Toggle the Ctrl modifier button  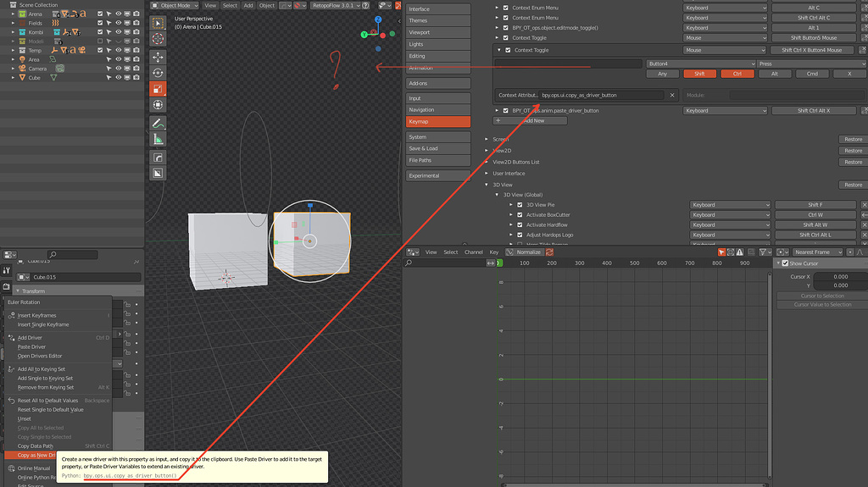[x=737, y=74]
